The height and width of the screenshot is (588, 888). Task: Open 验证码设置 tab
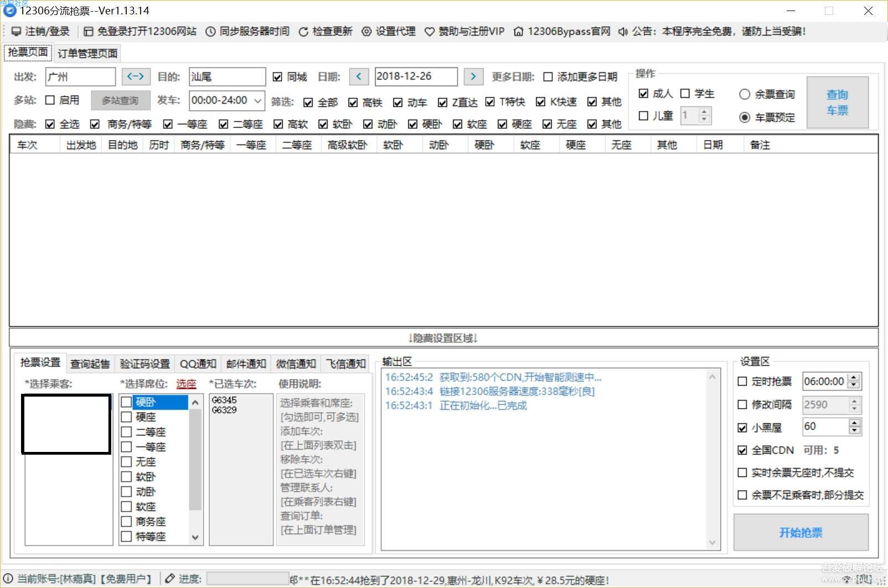tap(145, 364)
